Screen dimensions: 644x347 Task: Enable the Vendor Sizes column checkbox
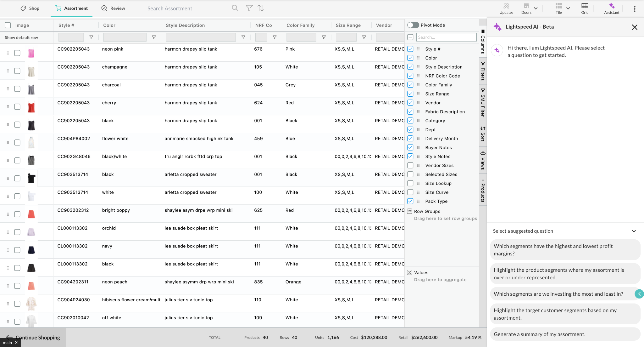[410, 165]
